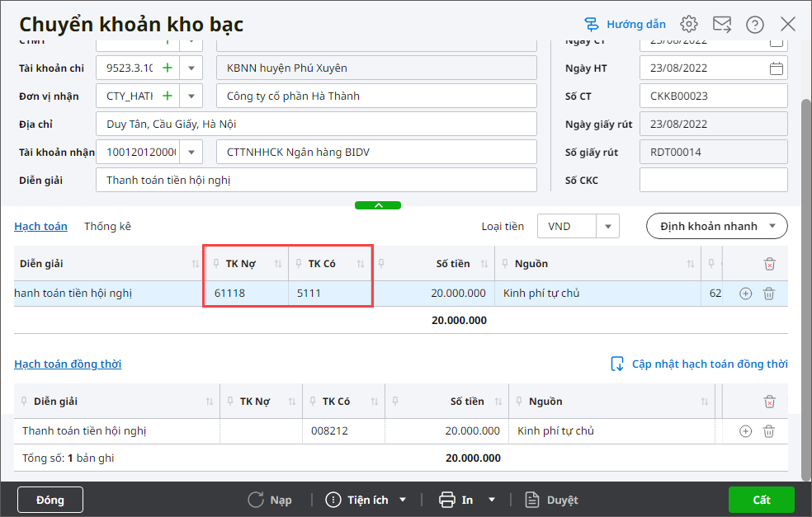This screenshot has height=517, width=812.
Task: Close the Chuyển khoản kho bạc dialog
Action: coord(788,24)
